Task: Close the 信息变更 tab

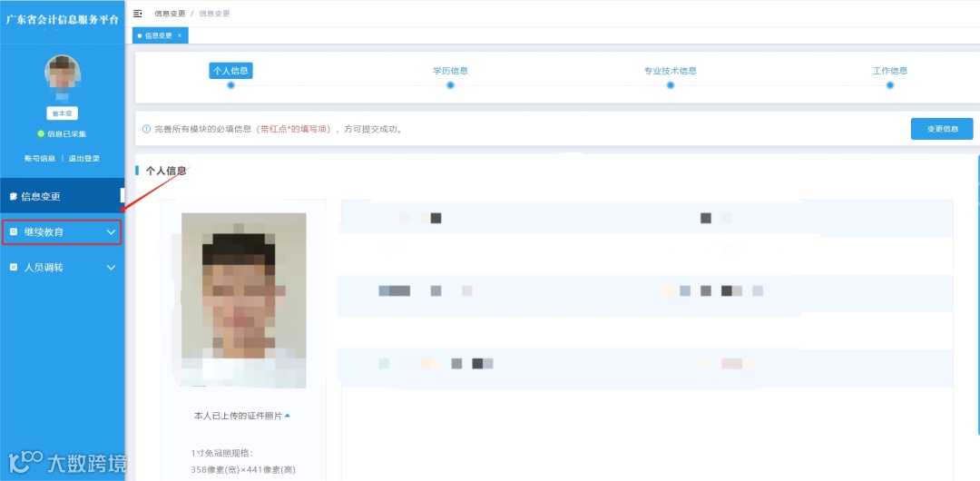Action: coord(180,35)
